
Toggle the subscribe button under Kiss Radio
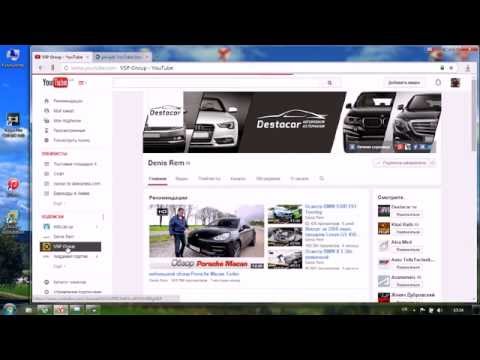coord(408,232)
